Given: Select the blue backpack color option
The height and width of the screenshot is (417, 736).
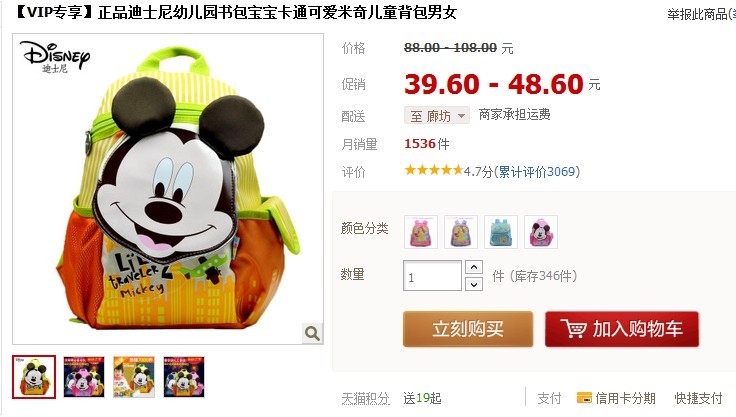Looking at the screenshot, I should (x=501, y=232).
